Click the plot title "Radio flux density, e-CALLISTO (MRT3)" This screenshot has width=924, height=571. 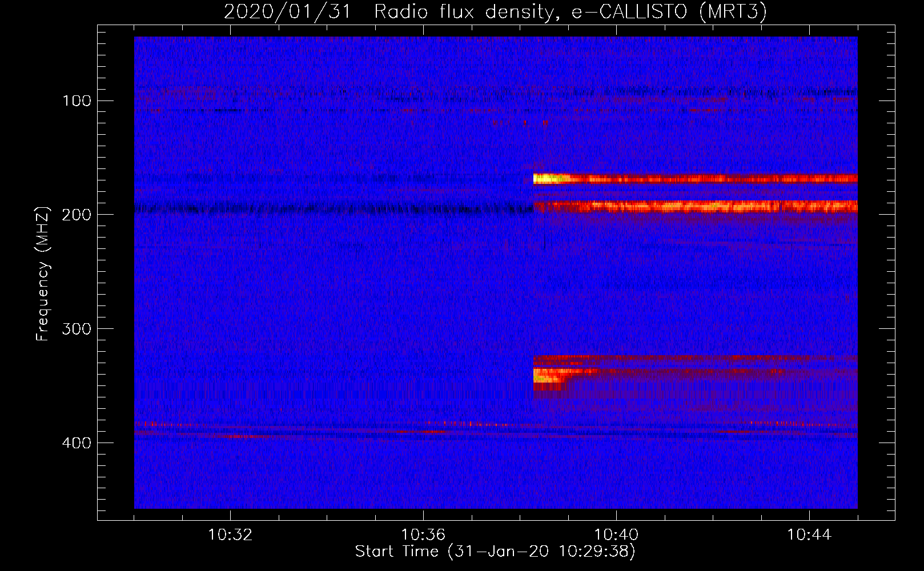point(571,11)
